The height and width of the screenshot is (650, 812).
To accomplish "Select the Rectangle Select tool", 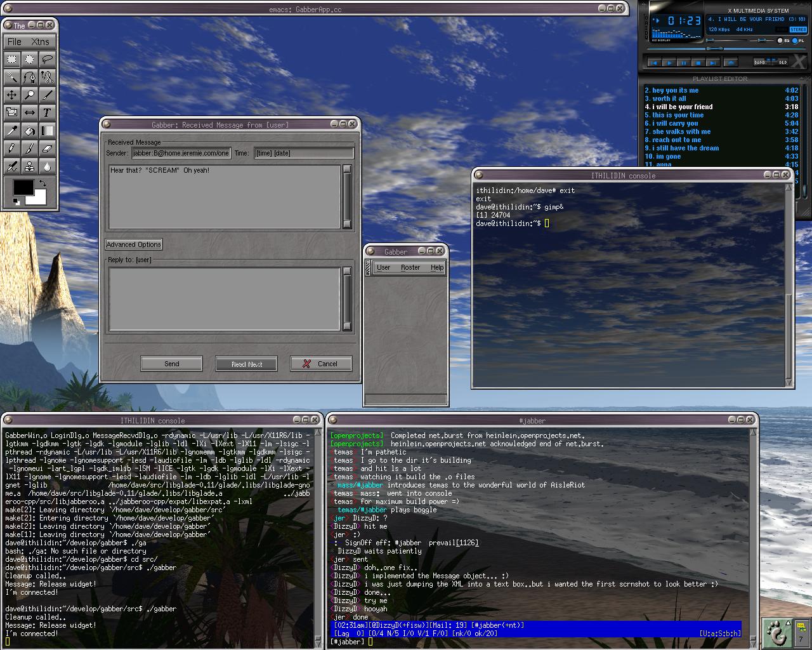I will pos(11,59).
